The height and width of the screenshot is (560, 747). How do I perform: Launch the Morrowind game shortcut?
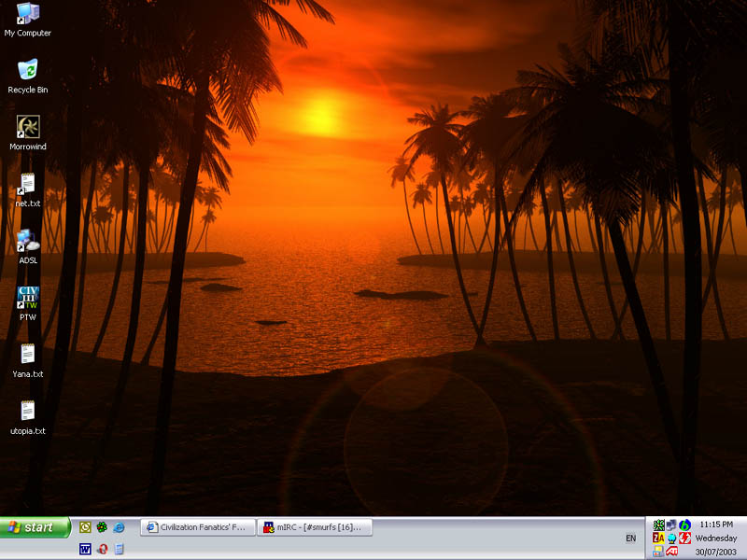[28, 127]
